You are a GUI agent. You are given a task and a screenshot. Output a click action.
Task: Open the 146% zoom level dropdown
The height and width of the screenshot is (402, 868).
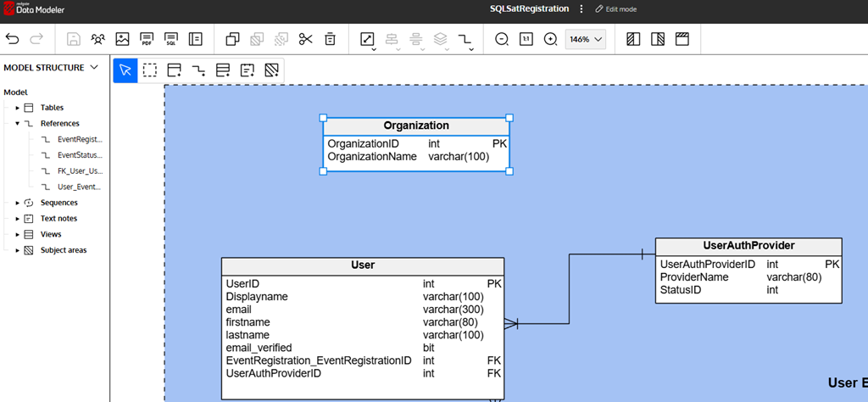point(586,39)
